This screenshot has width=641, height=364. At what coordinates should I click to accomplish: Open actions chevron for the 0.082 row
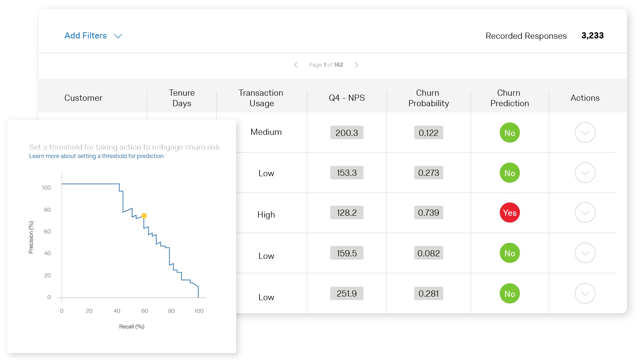(x=585, y=253)
